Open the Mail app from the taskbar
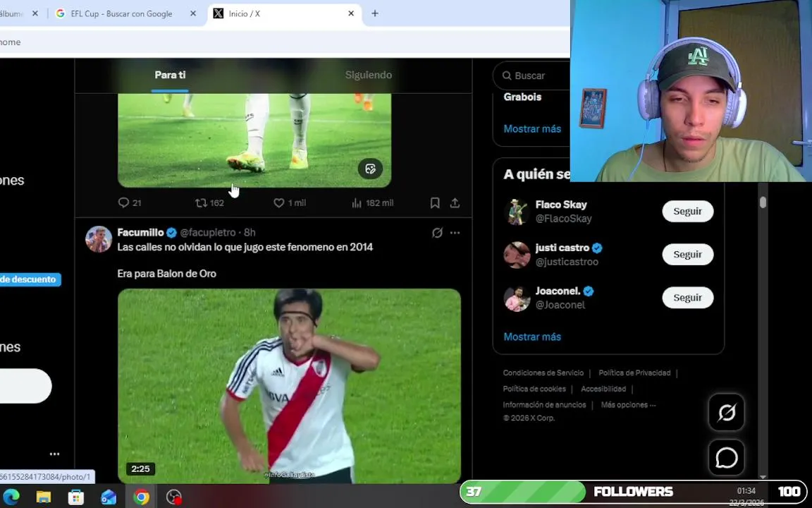 109,497
